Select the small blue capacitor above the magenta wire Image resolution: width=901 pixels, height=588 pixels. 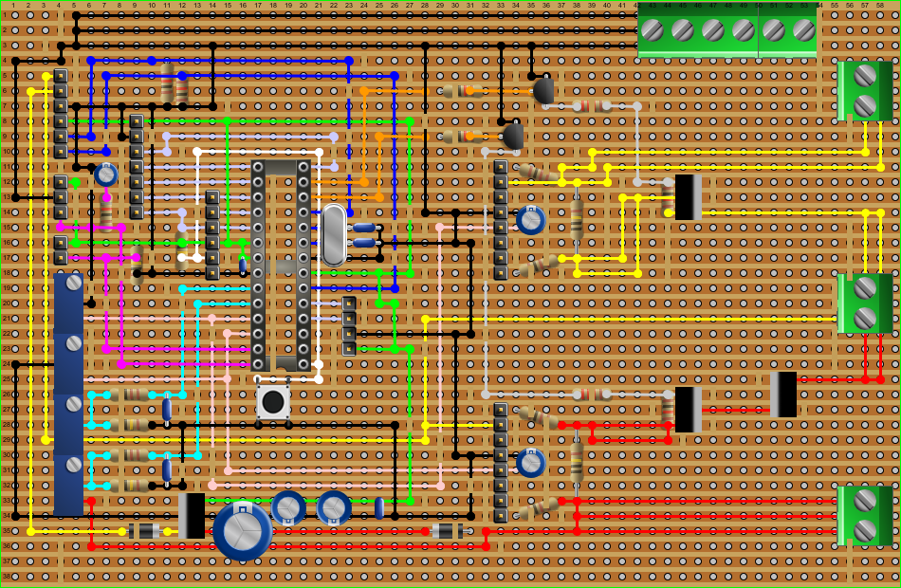105,175
